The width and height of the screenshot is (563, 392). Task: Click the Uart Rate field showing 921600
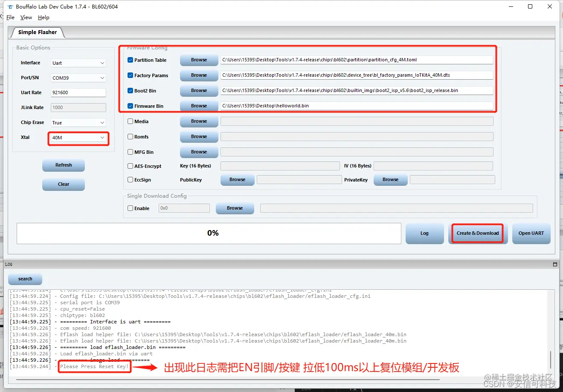[x=78, y=93]
